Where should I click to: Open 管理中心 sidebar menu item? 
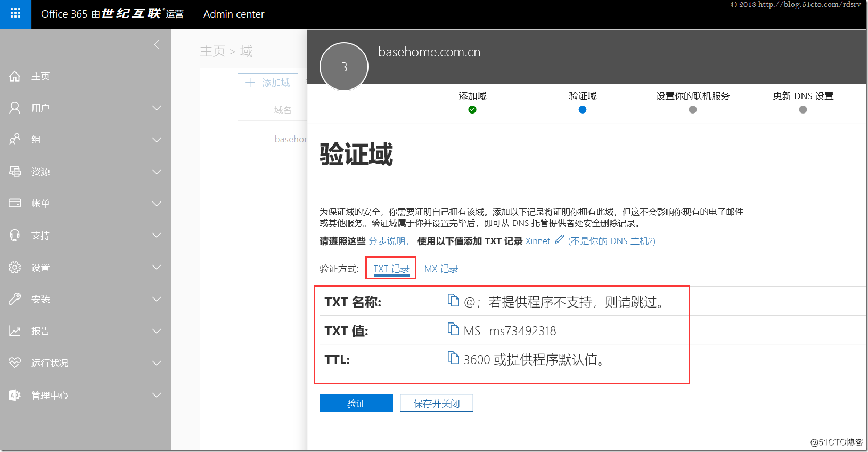(x=86, y=395)
